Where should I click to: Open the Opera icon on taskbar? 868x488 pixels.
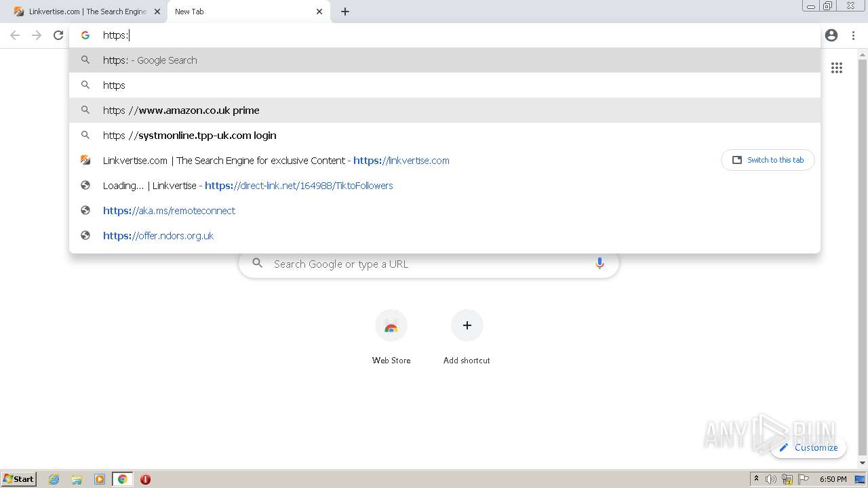pyautogui.click(x=145, y=479)
